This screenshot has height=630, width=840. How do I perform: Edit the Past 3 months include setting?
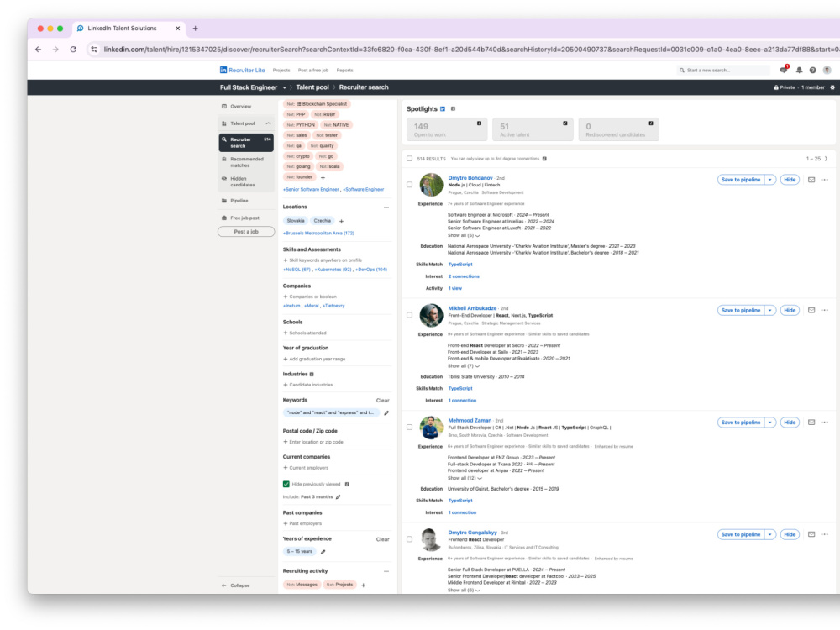point(338,497)
